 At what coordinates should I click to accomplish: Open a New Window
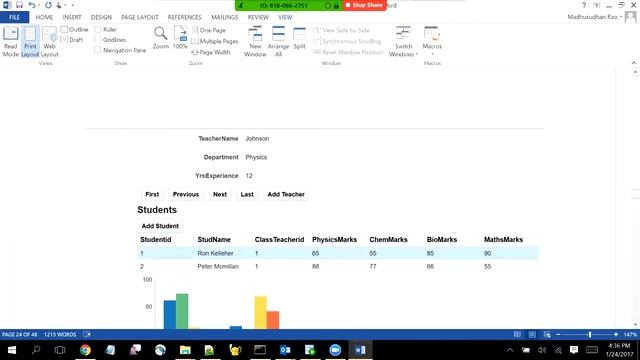(x=255, y=41)
